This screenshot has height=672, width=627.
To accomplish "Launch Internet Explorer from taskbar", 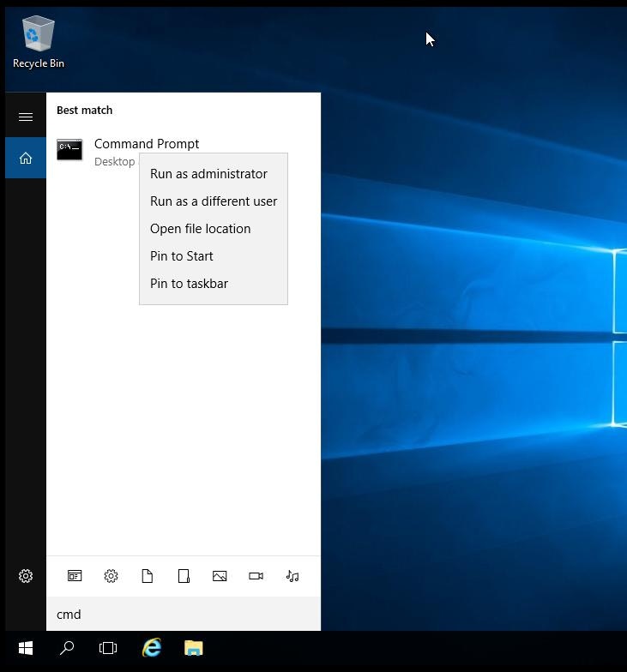I will coord(152,648).
